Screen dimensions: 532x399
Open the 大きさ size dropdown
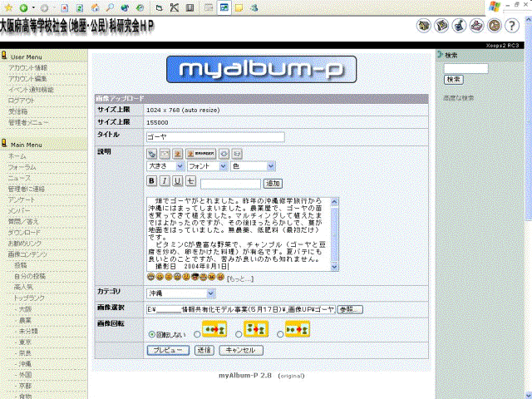165,166
